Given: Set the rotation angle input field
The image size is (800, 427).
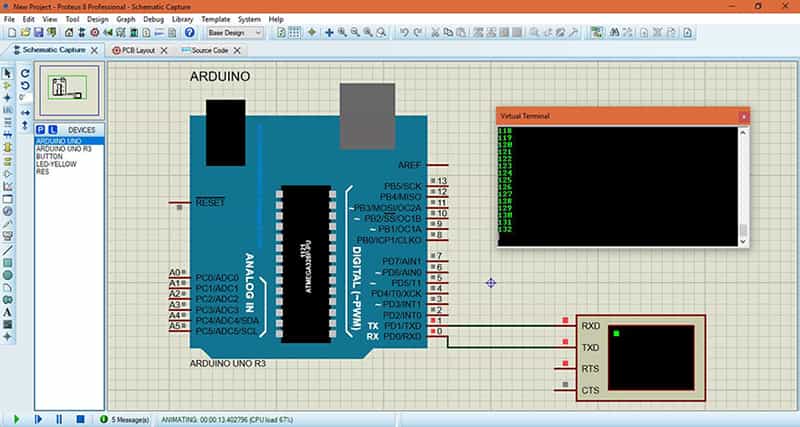Looking at the screenshot, I should pos(25,97).
